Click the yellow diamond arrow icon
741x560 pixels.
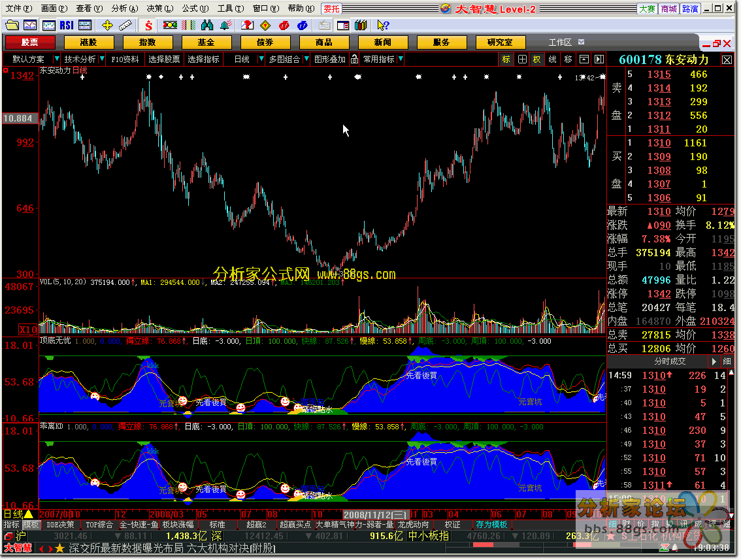(265, 25)
